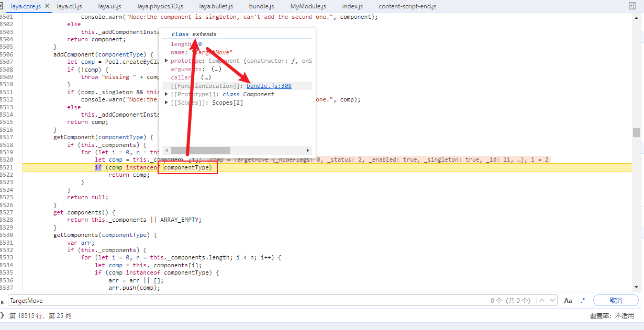Click the pretty-print braces icon

click(2, 315)
